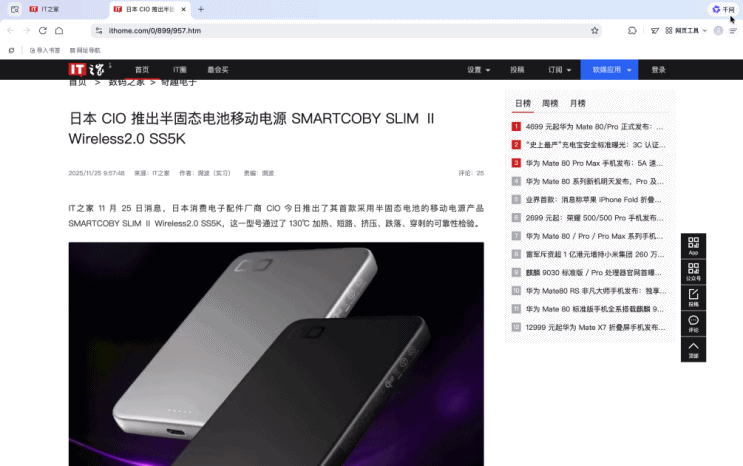Click the address bar URL field

(346, 30)
